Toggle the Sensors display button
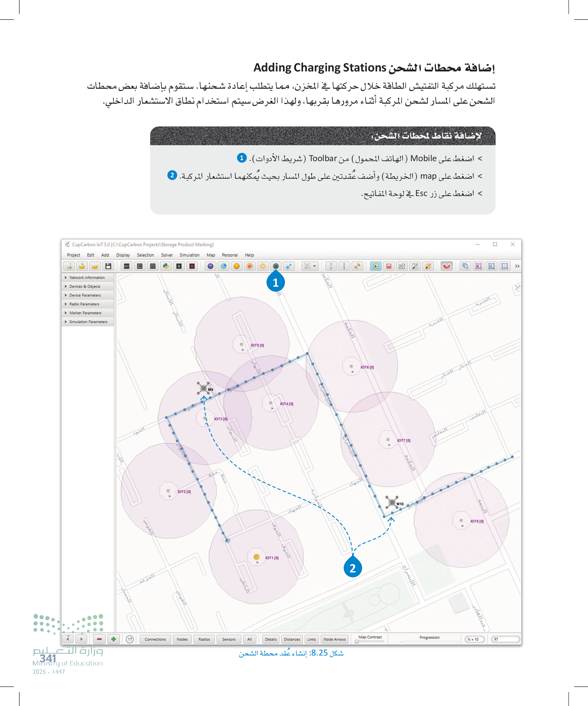The height and width of the screenshot is (706, 588). point(229,640)
